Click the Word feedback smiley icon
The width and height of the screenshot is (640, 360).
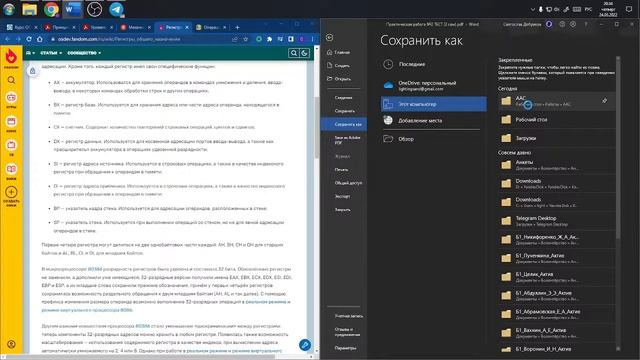tap(562, 24)
